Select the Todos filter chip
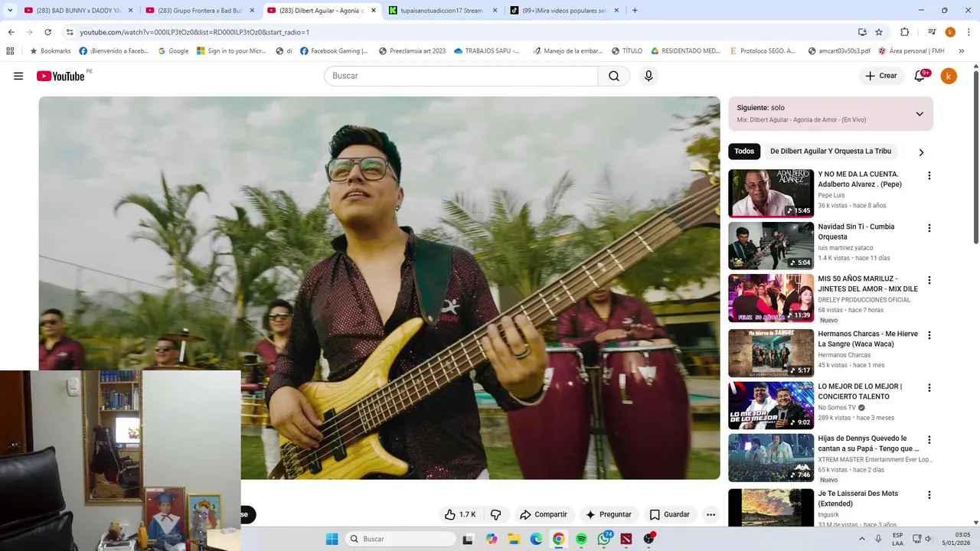The image size is (980, 551). tap(744, 152)
